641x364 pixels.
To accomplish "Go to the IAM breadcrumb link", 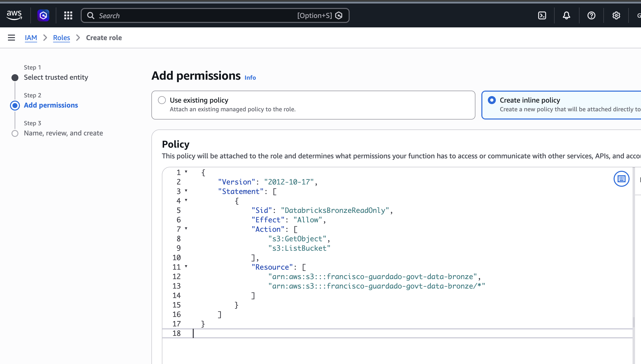I will click(31, 38).
